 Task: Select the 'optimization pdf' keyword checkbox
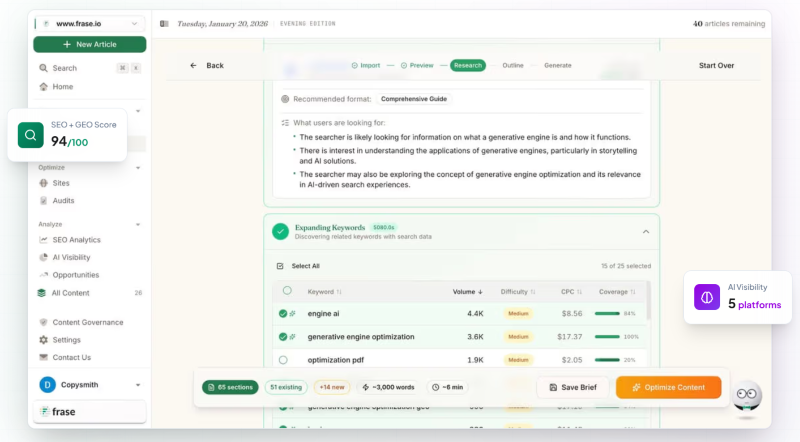283,360
